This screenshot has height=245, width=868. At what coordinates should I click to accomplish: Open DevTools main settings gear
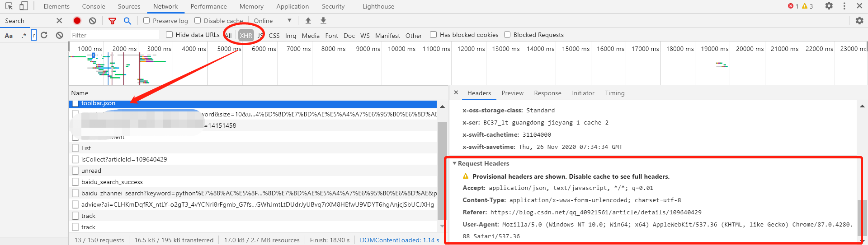click(829, 6)
